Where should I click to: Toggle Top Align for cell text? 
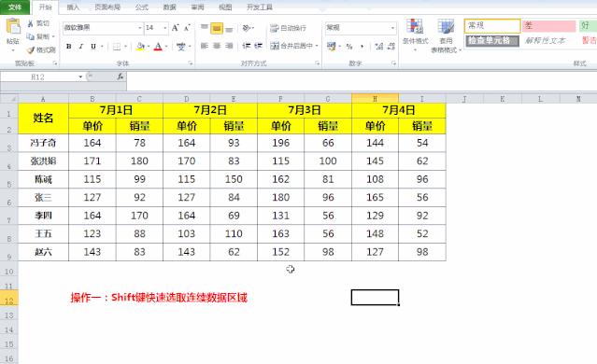click(x=205, y=28)
